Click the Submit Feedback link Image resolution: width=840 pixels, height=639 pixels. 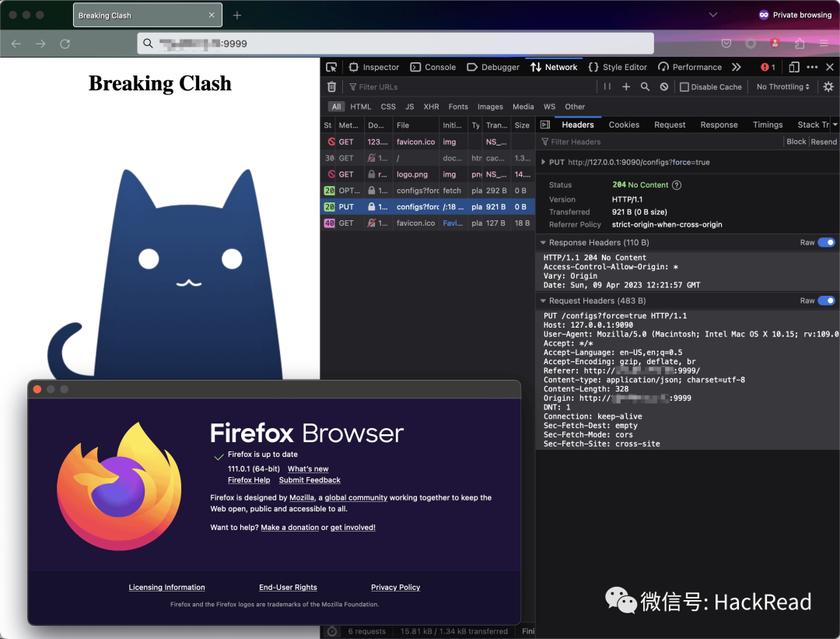pyautogui.click(x=310, y=480)
